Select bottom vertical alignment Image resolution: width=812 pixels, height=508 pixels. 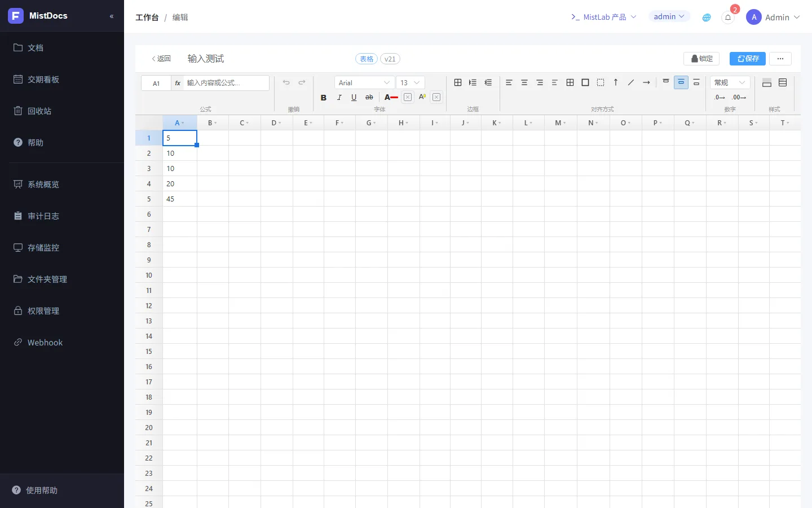[x=696, y=82]
